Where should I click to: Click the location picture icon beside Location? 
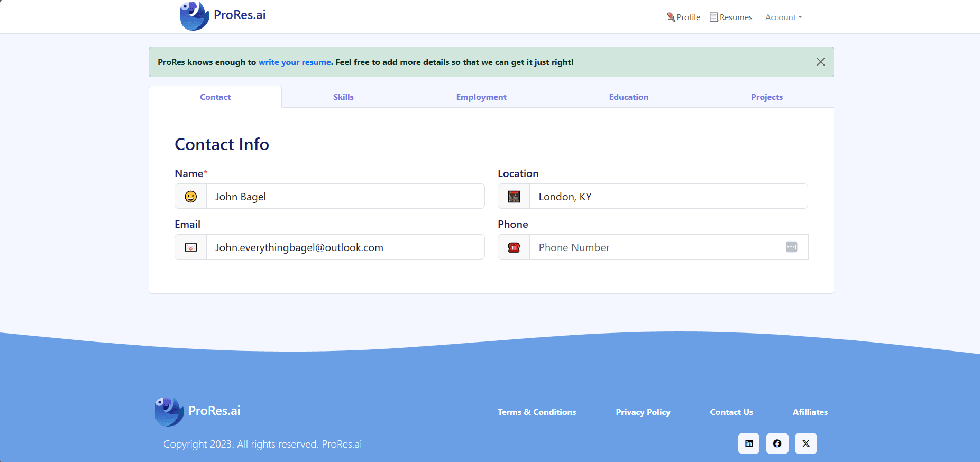pos(514,197)
